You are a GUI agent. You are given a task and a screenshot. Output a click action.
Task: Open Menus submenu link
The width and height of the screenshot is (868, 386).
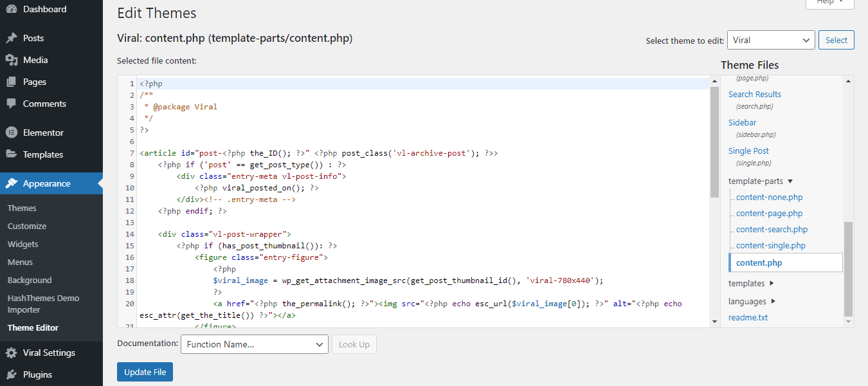point(21,262)
